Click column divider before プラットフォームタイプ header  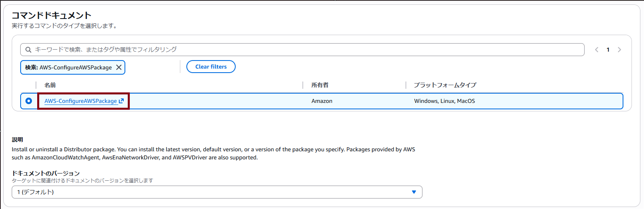[x=406, y=85]
